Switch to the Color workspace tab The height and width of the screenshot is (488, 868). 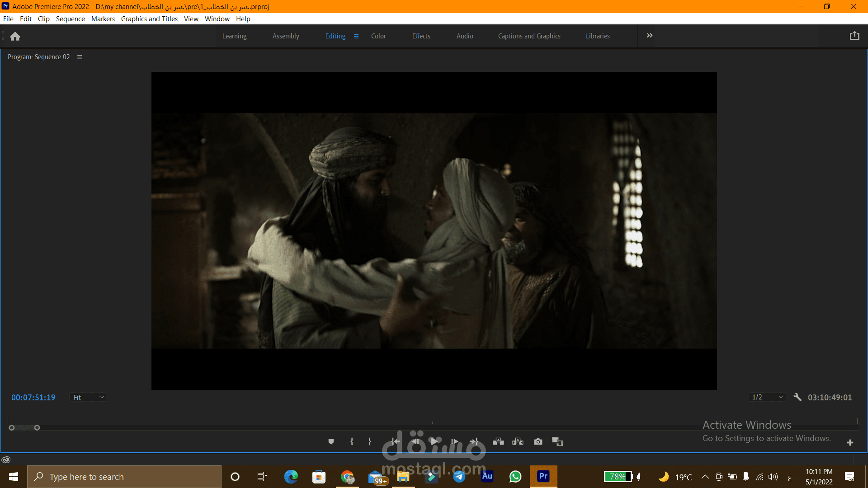[378, 36]
